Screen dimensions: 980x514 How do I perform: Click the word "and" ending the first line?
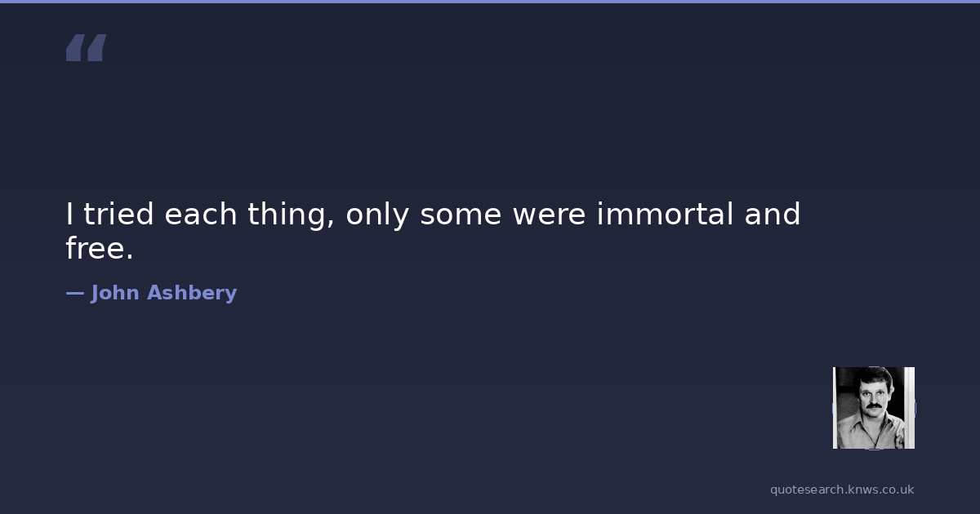(x=773, y=215)
